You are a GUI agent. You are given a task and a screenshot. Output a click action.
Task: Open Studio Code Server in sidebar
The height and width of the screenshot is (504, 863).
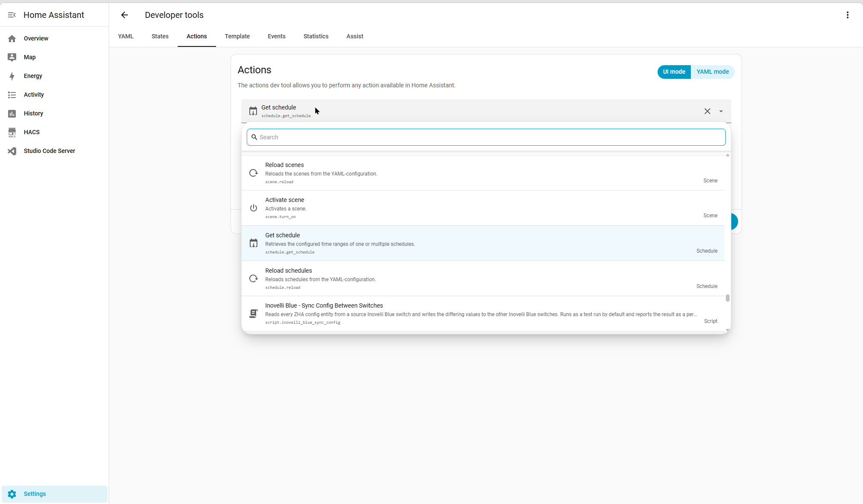coord(55,151)
